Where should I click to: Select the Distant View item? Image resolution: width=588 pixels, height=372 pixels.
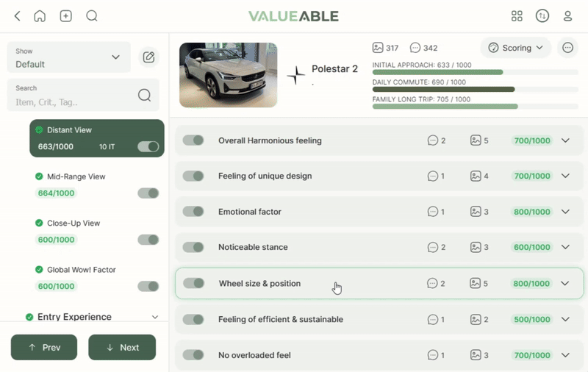click(97, 138)
